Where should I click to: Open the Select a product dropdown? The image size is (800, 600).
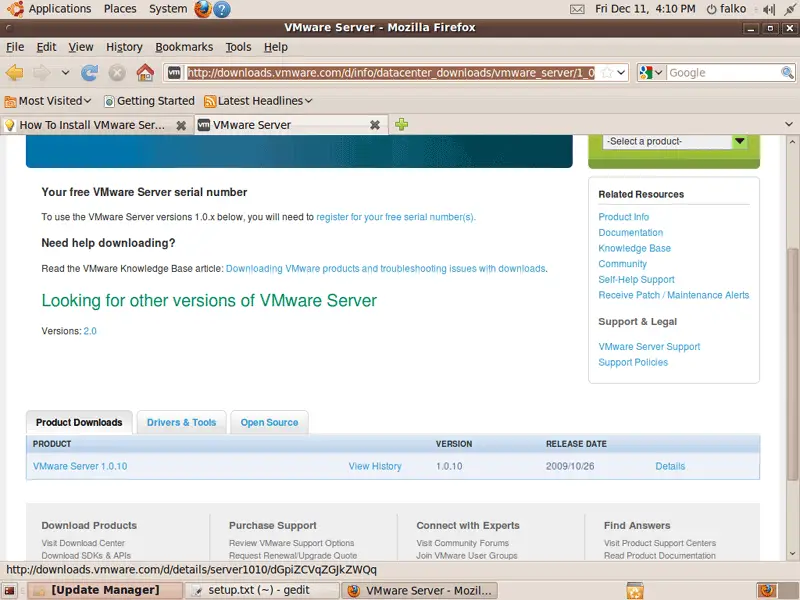tap(674, 141)
